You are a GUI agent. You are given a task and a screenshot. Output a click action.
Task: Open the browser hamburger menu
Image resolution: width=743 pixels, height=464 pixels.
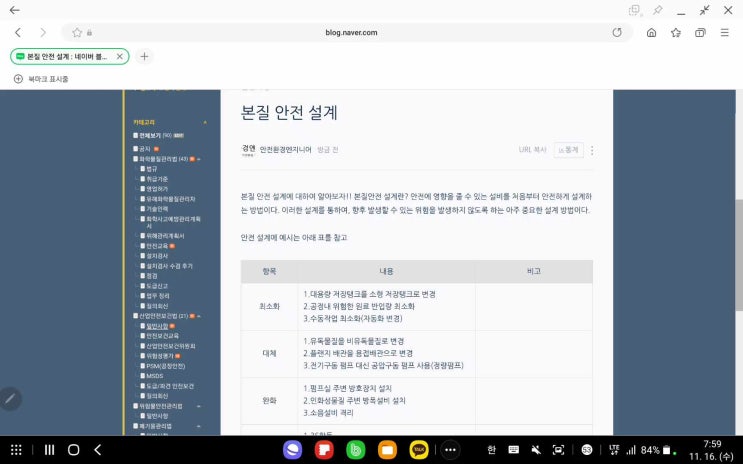coord(725,32)
